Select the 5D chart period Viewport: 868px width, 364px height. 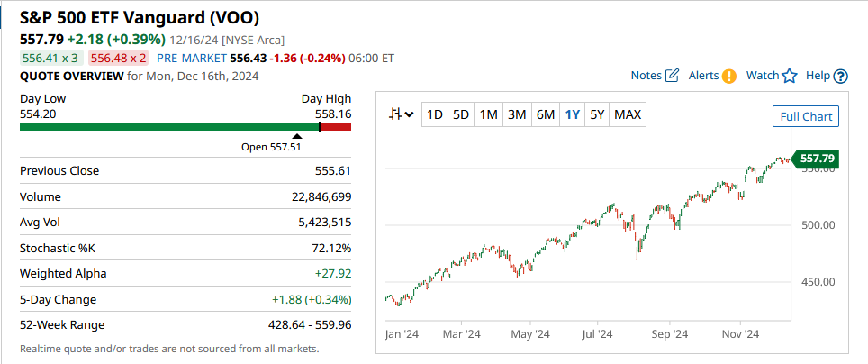(461, 114)
